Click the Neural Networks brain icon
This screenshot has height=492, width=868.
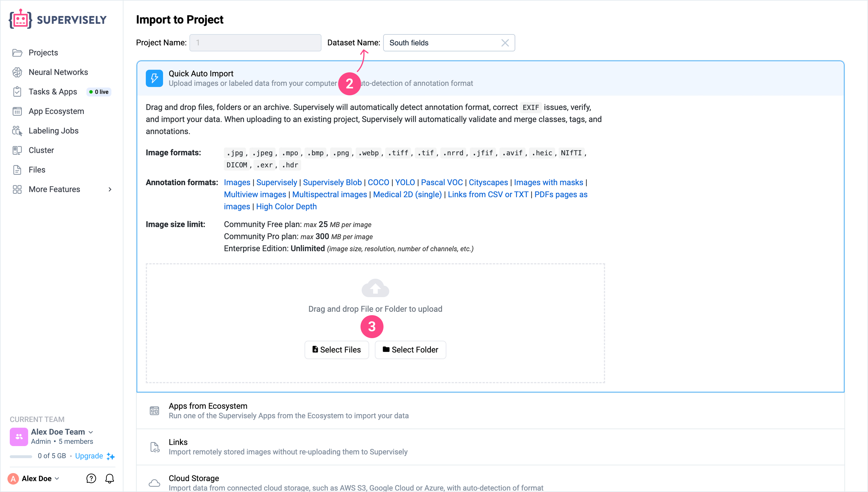(17, 72)
